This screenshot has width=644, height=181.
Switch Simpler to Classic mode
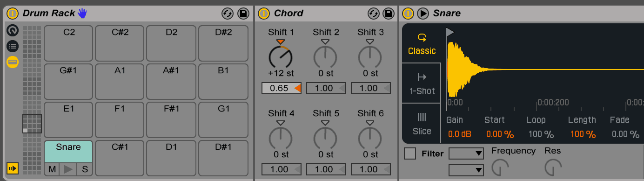coord(422,43)
